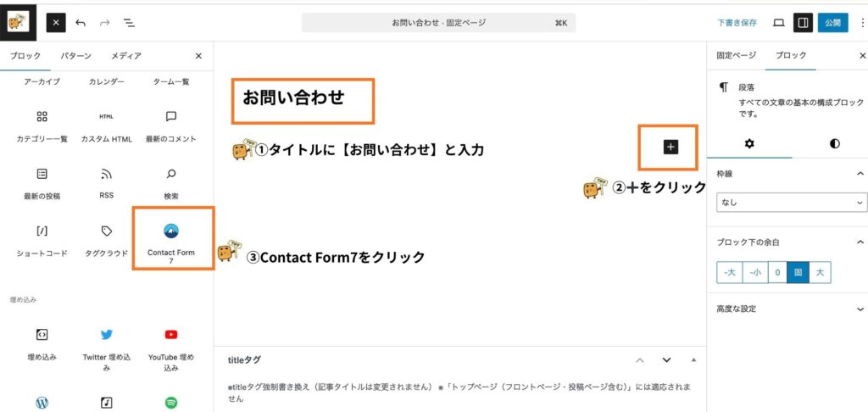Screen dimensions: 868x412
Task: Expand the 高度な設定 section
Action: click(791, 309)
